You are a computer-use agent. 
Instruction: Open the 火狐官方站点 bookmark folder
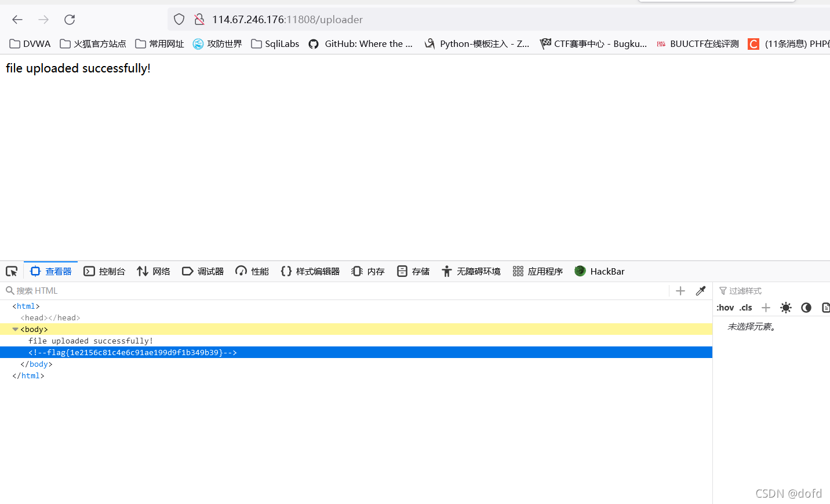[x=93, y=44]
